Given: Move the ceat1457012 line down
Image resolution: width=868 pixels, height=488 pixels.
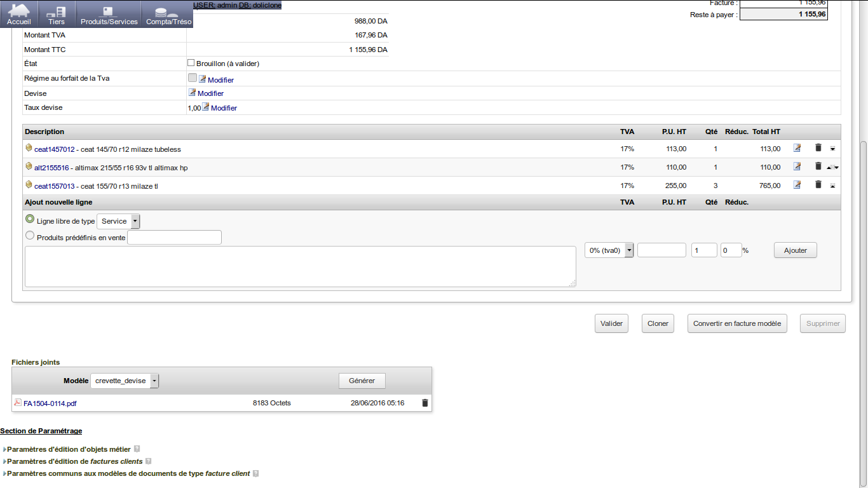Looking at the screenshot, I should (x=832, y=149).
